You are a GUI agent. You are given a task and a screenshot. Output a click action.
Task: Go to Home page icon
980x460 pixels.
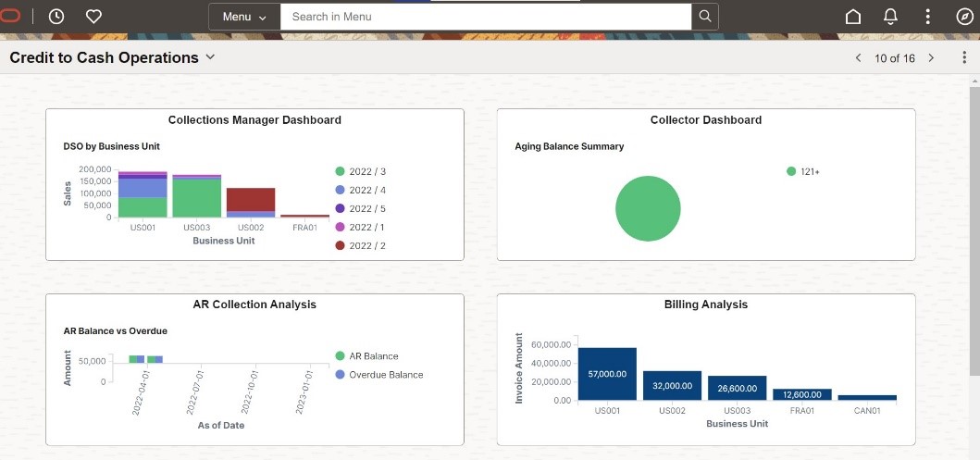click(853, 17)
